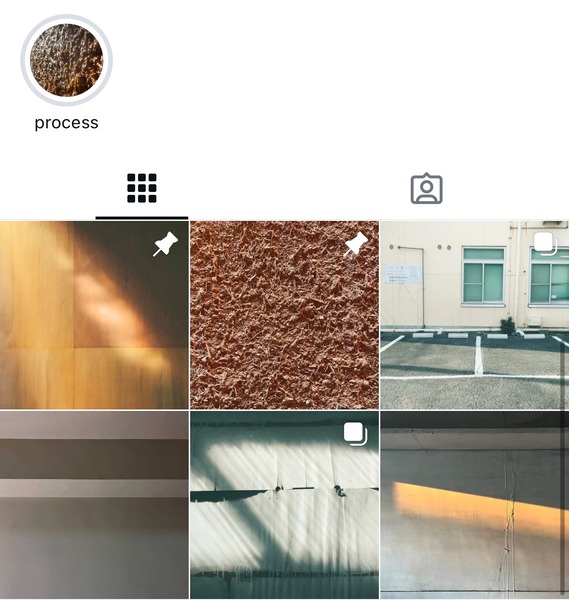Open the "process" story highlight circle
The image size is (569, 600).
click(x=66, y=60)
